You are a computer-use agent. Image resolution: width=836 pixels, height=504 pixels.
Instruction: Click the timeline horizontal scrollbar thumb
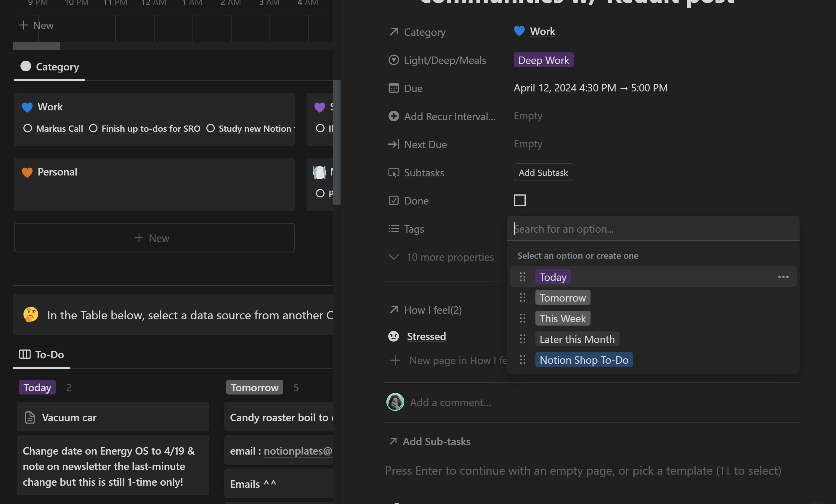[36, 46]
